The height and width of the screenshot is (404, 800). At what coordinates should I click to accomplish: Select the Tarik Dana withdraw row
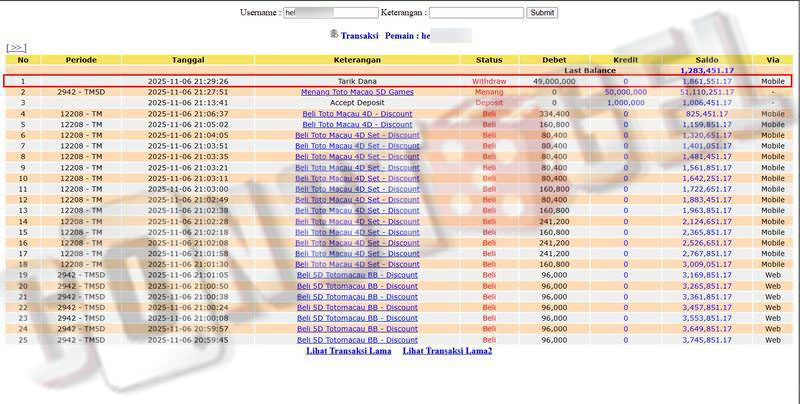(357, 81)
